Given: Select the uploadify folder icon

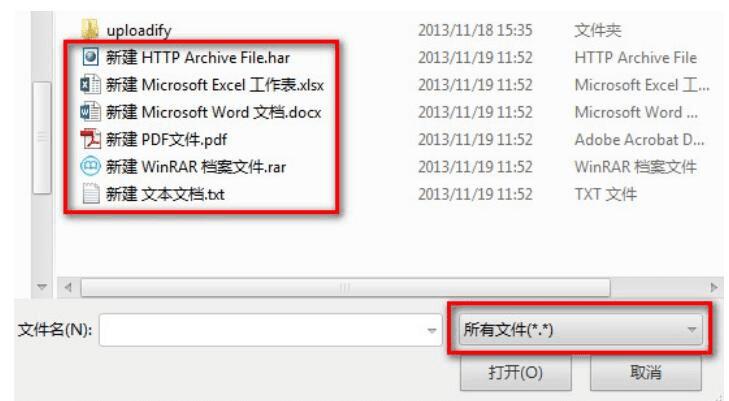Looking at the screenshot, I should click(x=90, y=29).
